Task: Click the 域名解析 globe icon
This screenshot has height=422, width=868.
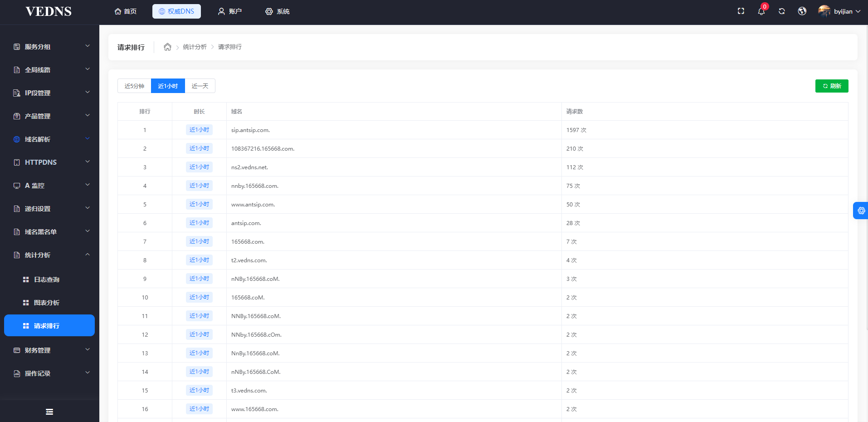Action: [17, 139]
